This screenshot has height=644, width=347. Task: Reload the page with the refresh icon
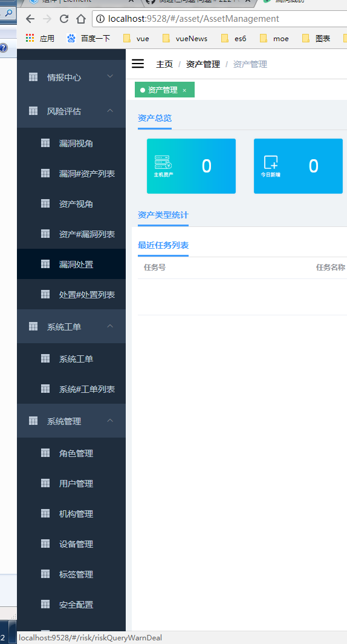pos(64,19)
